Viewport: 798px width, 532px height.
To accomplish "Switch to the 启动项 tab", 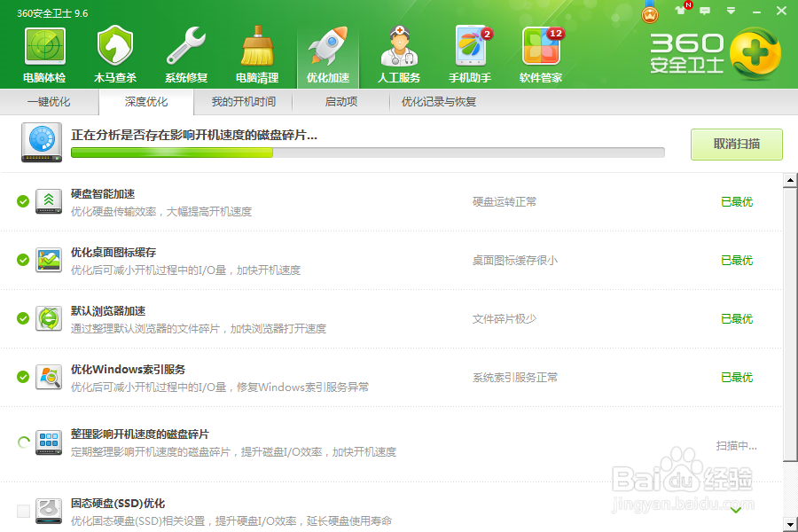I will click(341, 102).
